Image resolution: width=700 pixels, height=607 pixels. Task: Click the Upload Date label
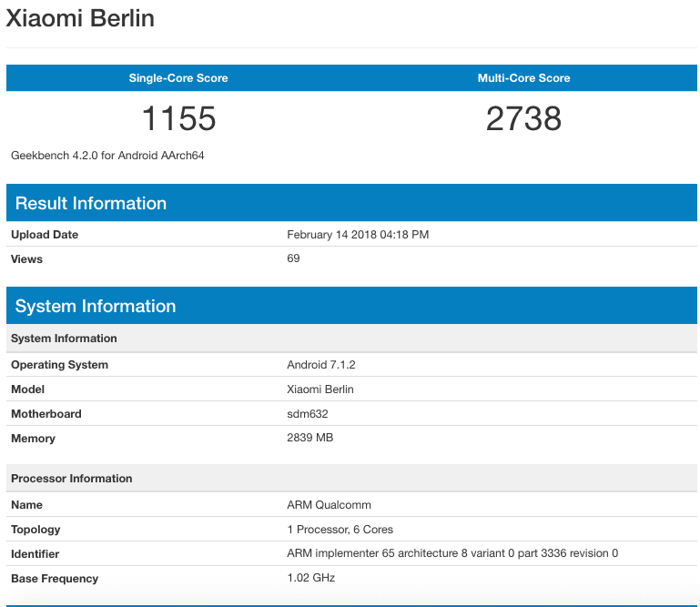click(45, 235)
